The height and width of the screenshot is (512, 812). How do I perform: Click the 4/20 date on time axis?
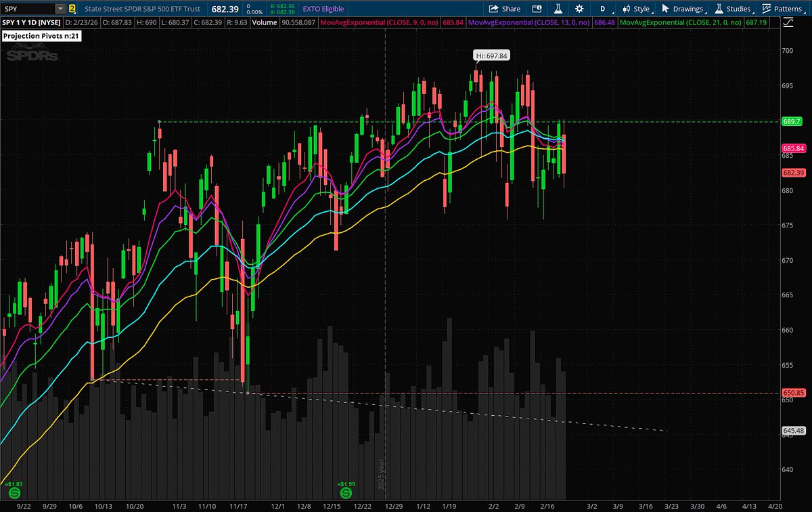[x=775, y=505]
